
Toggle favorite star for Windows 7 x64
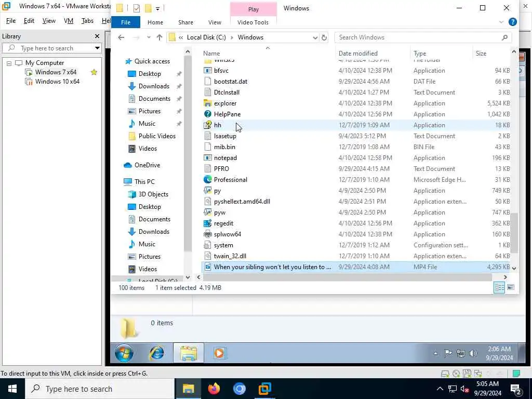[94, 72]
